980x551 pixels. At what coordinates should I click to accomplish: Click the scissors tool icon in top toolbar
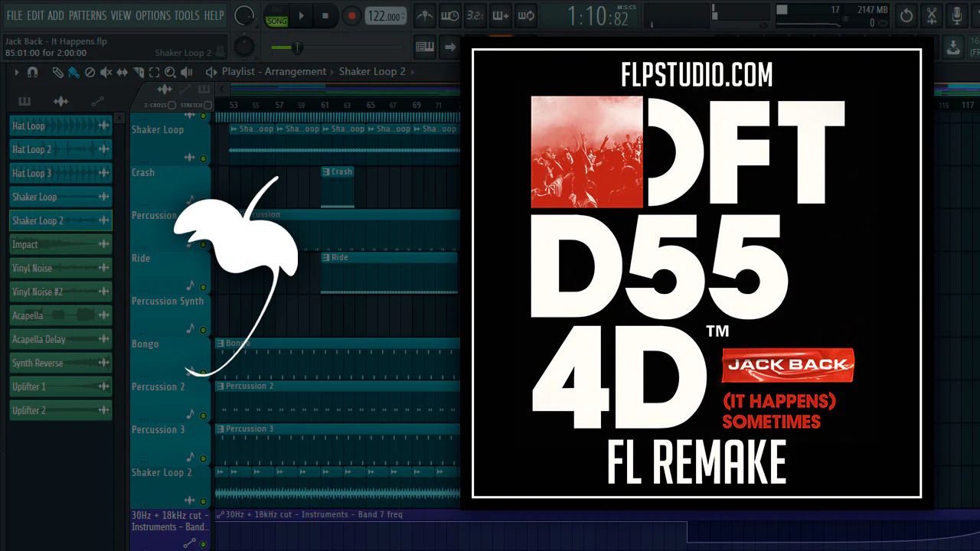(932, 15)
